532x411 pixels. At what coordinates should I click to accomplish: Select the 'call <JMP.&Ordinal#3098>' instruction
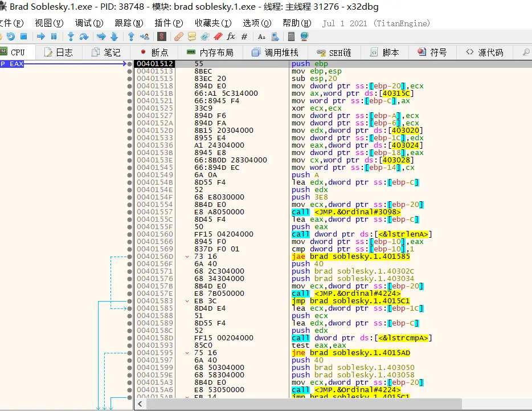click(346, 212)
